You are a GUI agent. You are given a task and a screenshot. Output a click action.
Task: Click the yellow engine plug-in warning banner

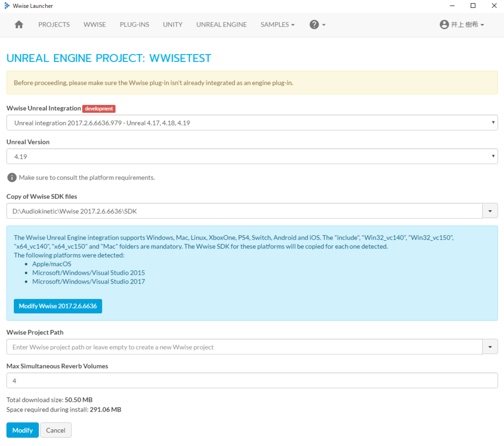click(252, 83)
